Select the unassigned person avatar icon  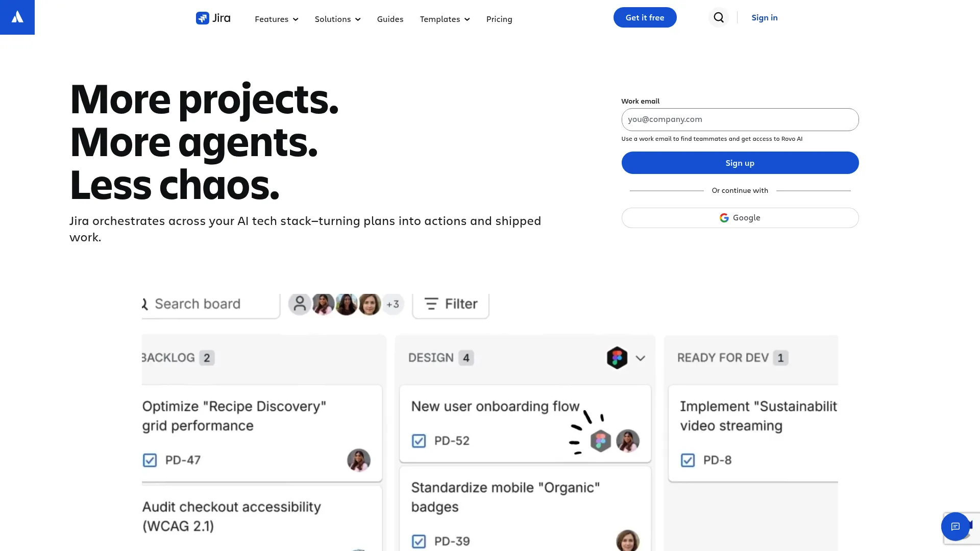point(300,304)
